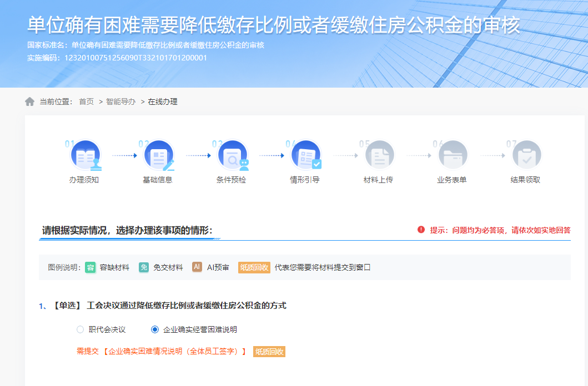Click the 情形引导 step icon

(x=306, y=154)
